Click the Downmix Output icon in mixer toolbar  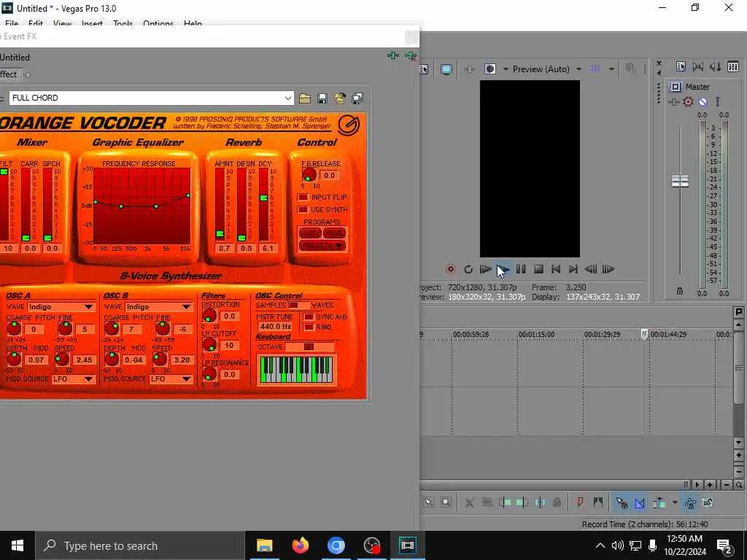pyautogui.click(x=698, y=67)
